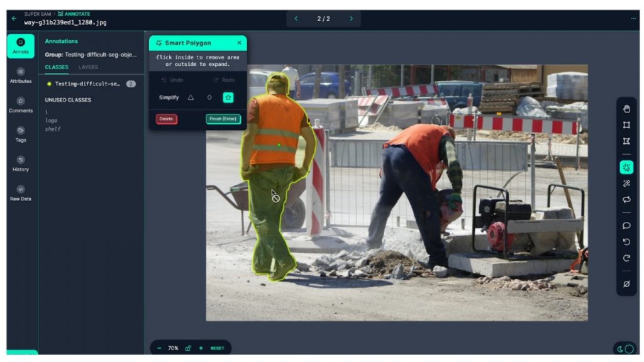The width and height of the screenshot is (644, 362).
Task: Open the Raw Data panel
Action: [21, 192]
